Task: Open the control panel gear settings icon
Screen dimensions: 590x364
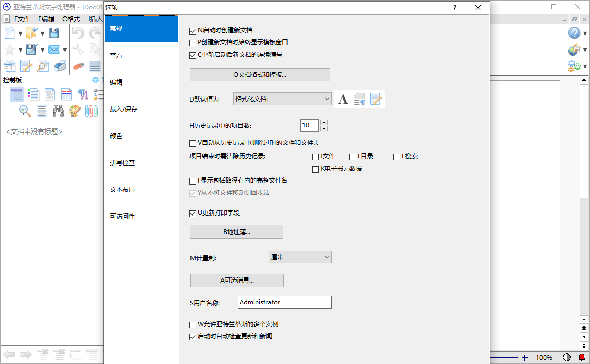Action: (94, 80)
